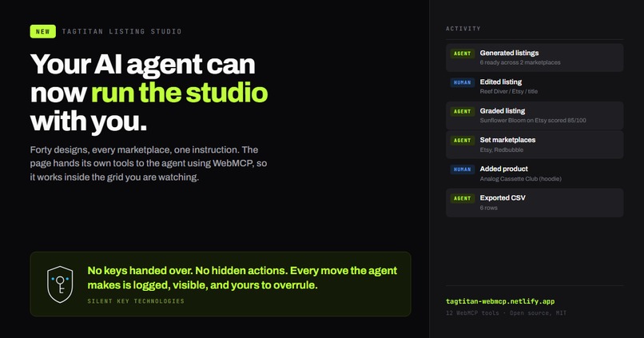Open tagtitan-webmcp.netlify.app link

(500, 301)
